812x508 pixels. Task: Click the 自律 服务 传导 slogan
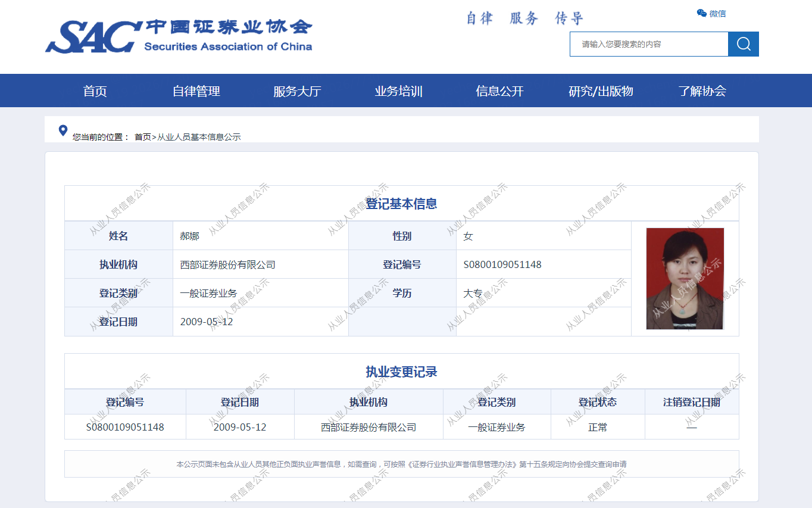click(x=524, y=18)
